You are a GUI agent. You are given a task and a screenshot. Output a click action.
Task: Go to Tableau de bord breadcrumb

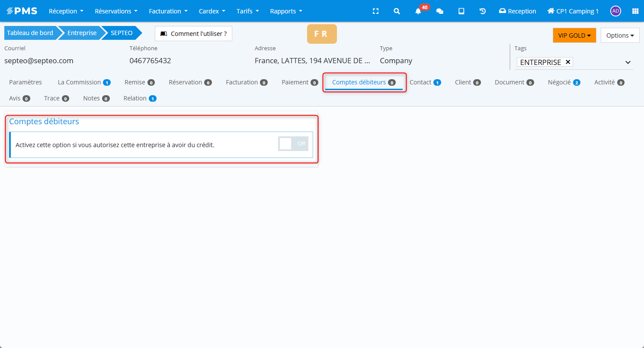click(x=30, y=33)
